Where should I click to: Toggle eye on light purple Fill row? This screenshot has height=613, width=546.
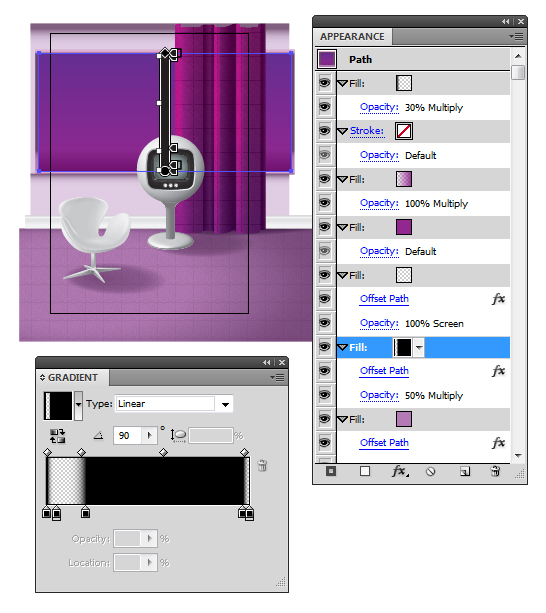pyautogui.click(x=324, y=419)
